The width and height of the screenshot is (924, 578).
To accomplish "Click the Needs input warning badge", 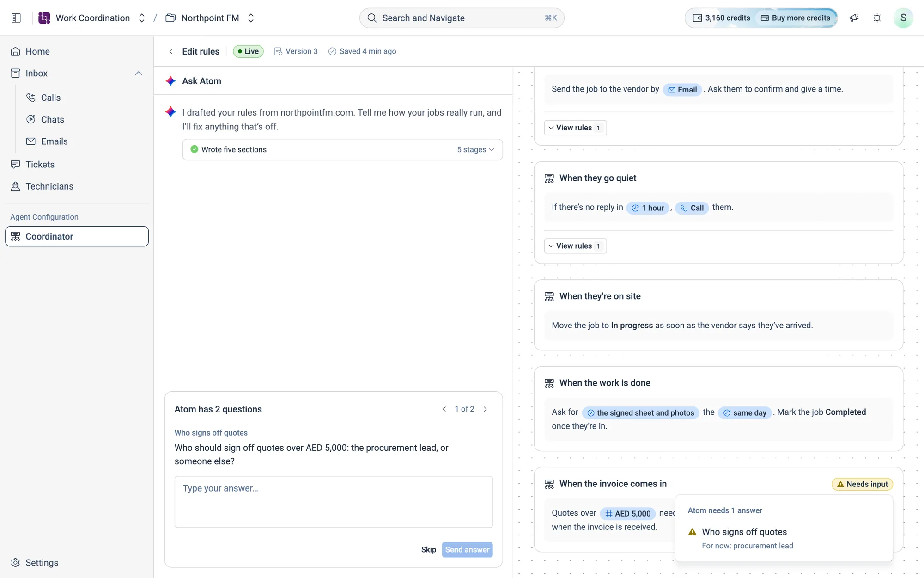I will (862, 484).
